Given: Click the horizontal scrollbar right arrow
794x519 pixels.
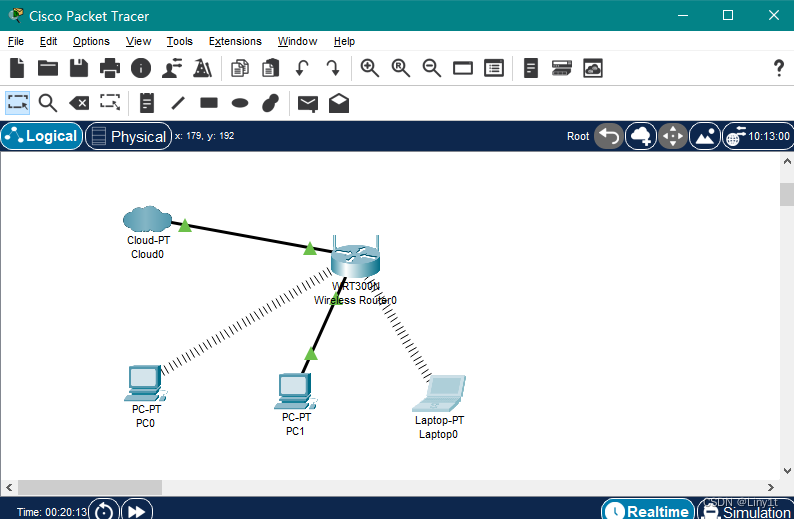Looking at the screenshot, I should (x=771, y=488).
